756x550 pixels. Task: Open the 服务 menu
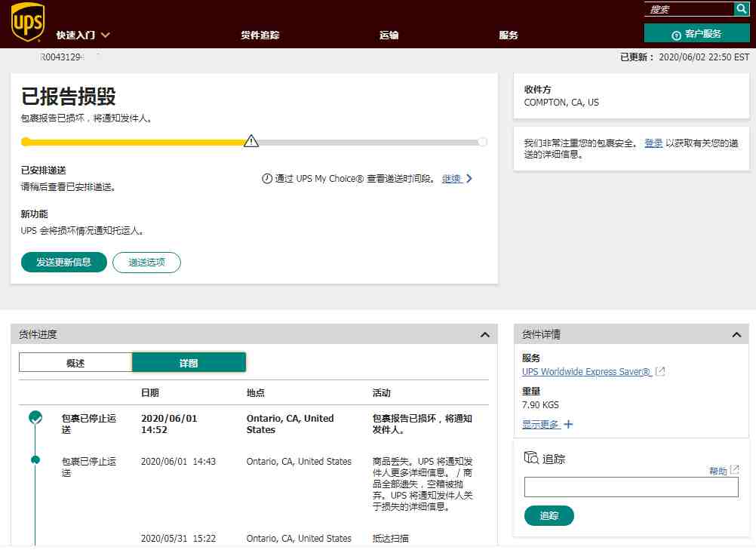(x=509, y=35)
